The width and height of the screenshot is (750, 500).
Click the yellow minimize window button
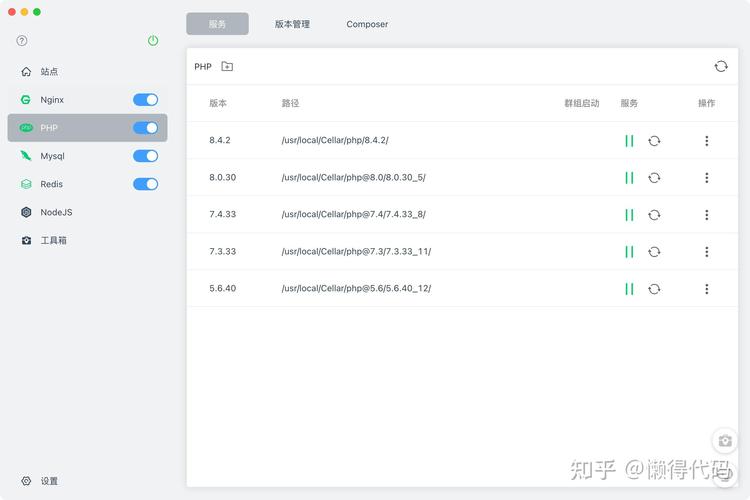tap(24, 12)
